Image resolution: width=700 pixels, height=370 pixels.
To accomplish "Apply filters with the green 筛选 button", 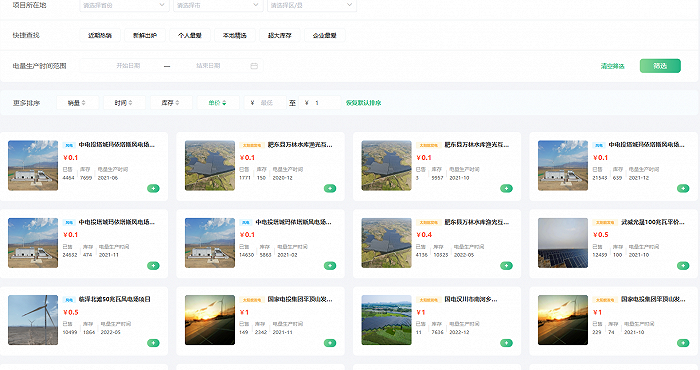I will click(660, 66).
